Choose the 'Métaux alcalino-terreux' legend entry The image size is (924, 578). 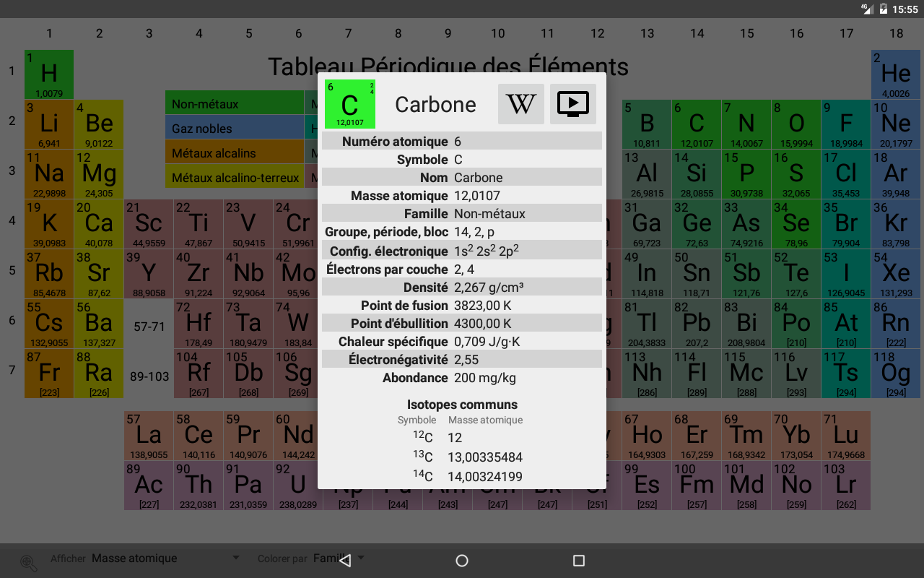point(235,178)
